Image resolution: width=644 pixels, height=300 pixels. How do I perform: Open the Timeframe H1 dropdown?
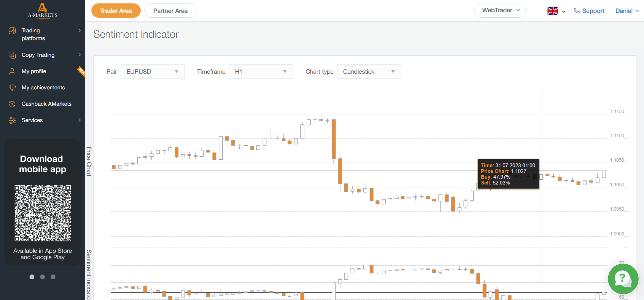[261, 72]
